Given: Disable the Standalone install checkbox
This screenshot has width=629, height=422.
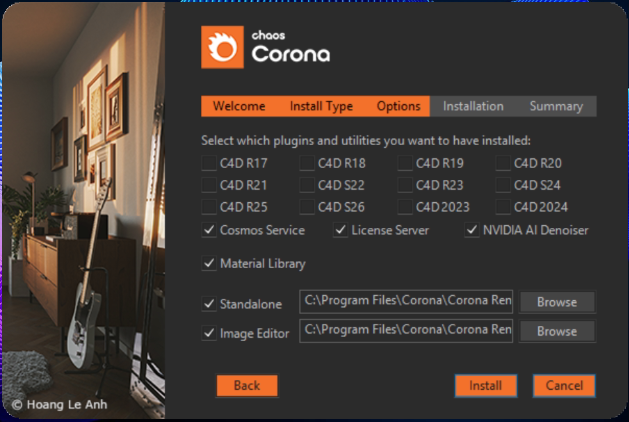Looking at the screenshot, I should click(209, 304).
